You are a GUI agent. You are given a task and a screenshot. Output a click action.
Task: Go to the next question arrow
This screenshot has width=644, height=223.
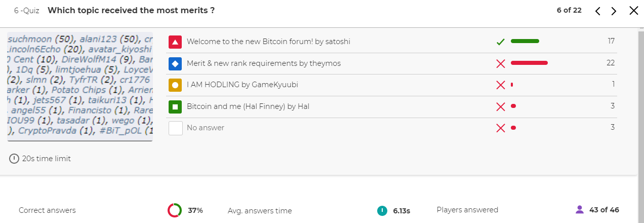coord(614,11)
